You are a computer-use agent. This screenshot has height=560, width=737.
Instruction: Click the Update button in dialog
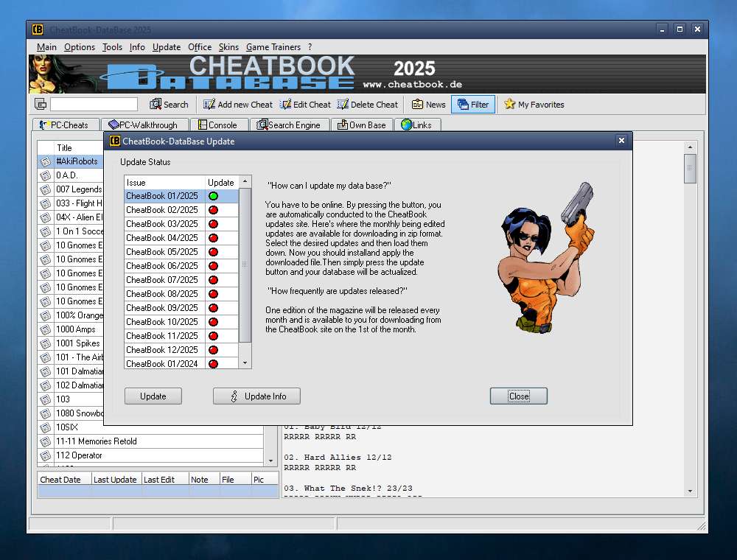click(x=153, y=396)
